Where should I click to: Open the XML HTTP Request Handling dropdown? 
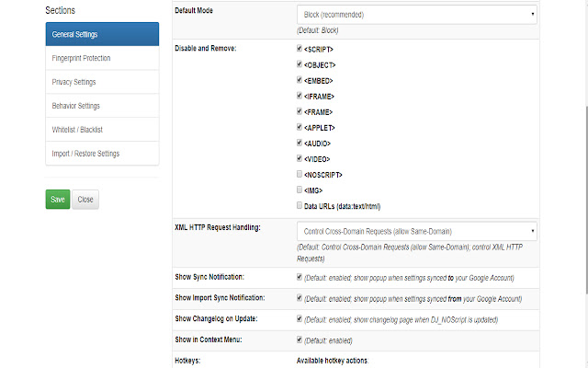[x=416, y=230]
